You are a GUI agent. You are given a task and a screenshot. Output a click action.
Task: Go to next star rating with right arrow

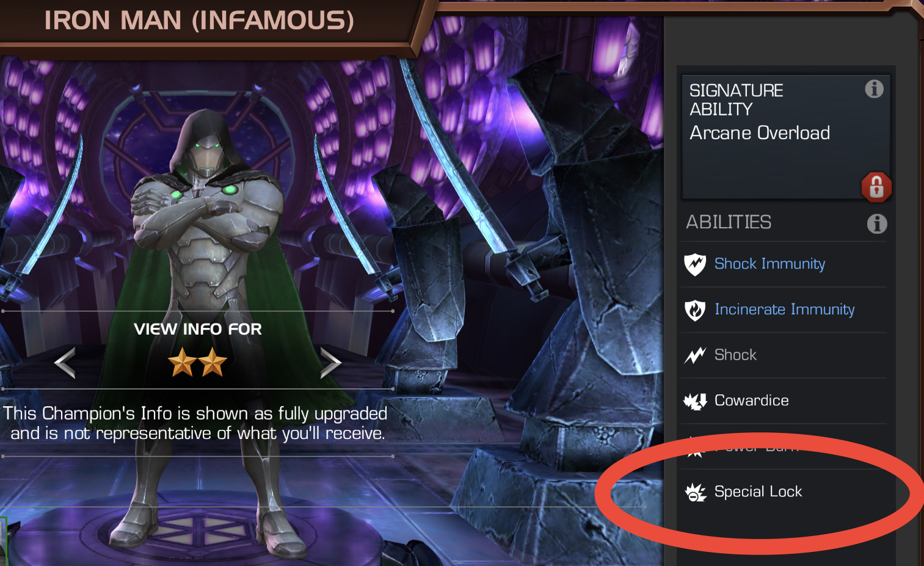coord(330,363)
